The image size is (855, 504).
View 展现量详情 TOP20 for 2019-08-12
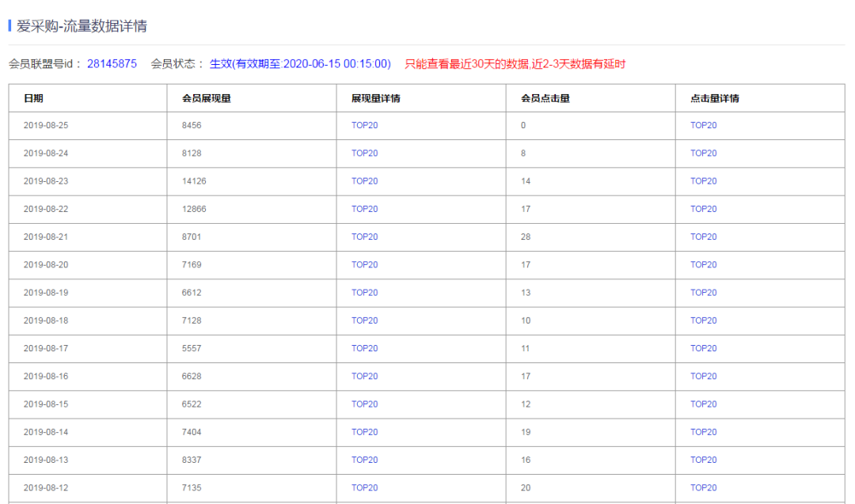364,487
